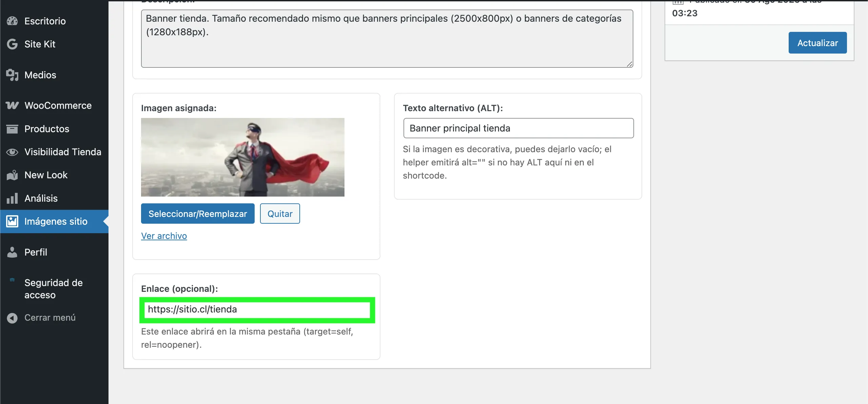The image size is (868, 404).
Task: Open the Escritorio dashboard icon
Action: point(12,21)
